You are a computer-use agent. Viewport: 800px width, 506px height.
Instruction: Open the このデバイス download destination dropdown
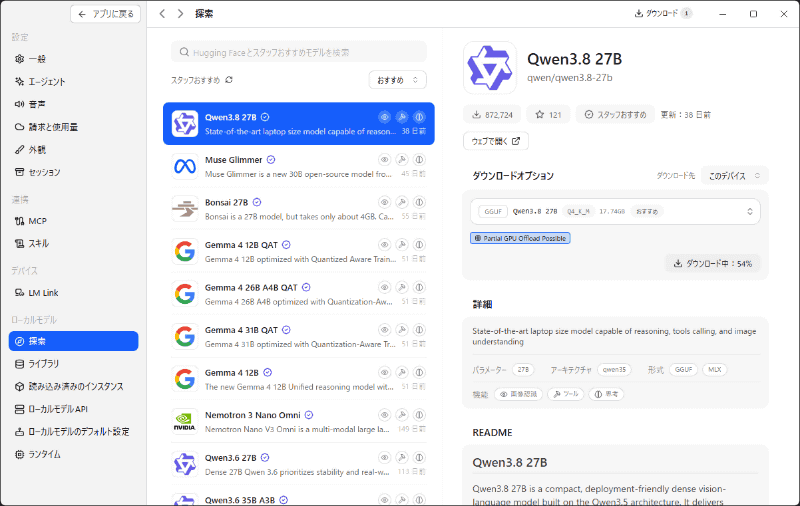(x=735, y=176)
